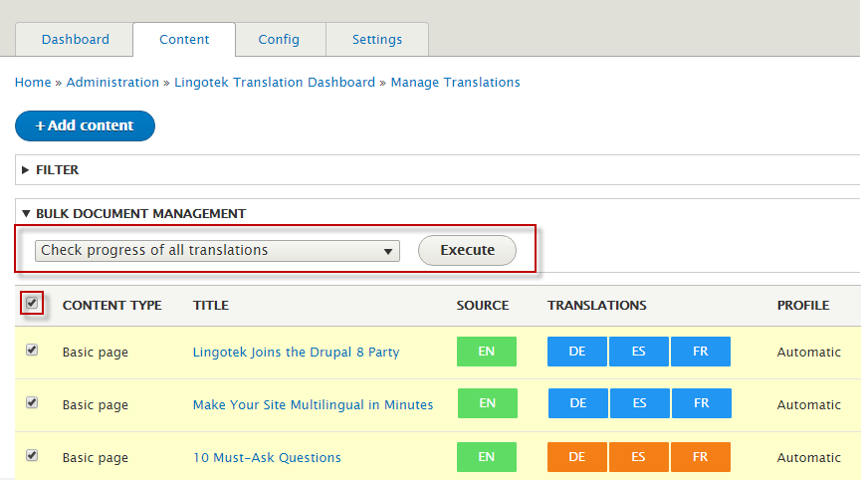Click orange ES badge for 10 Must-Ask Questions
Image resolution: width=868 pixels, height=480 pixels.
point(639,457)
